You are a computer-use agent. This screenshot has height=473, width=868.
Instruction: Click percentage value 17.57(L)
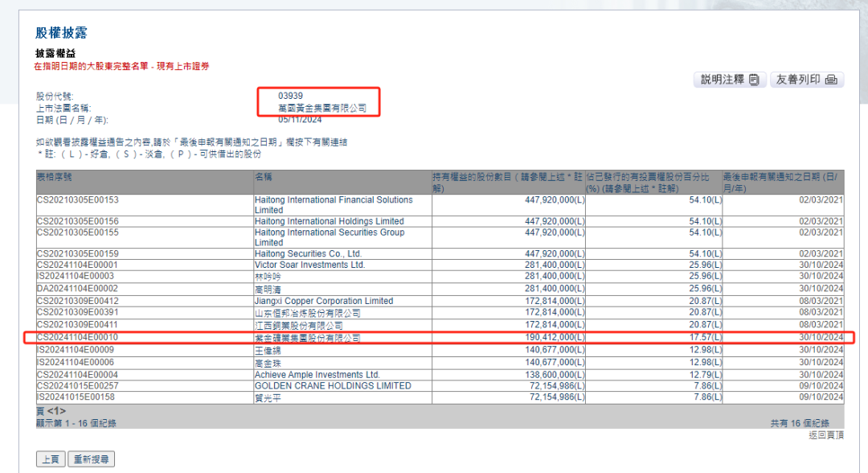706,337
